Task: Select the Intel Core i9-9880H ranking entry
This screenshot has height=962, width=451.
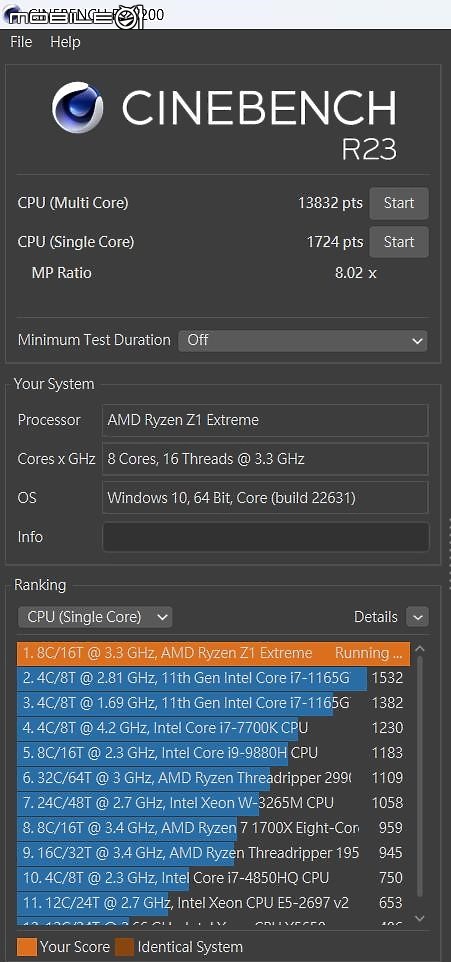Action: (x=214, y=753)
